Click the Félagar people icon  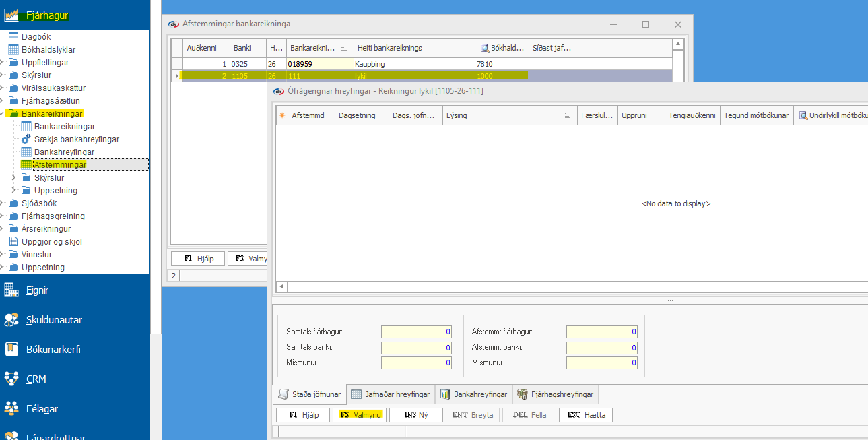[x=11, y=409]
